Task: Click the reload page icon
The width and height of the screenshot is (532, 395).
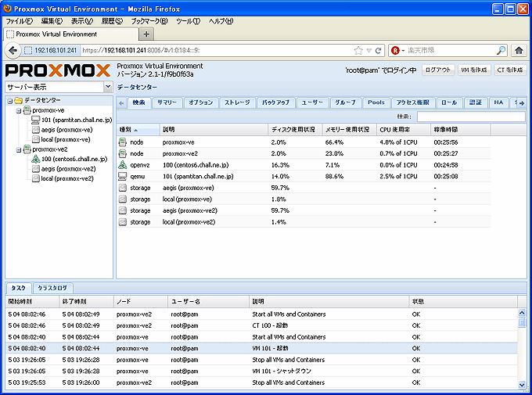Action: click(x=379, y=51)
